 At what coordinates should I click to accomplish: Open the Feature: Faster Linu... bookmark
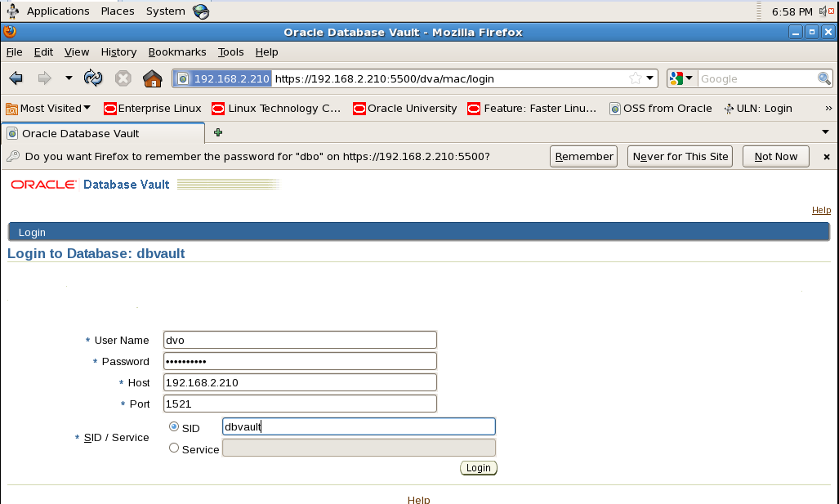point(532,109)
